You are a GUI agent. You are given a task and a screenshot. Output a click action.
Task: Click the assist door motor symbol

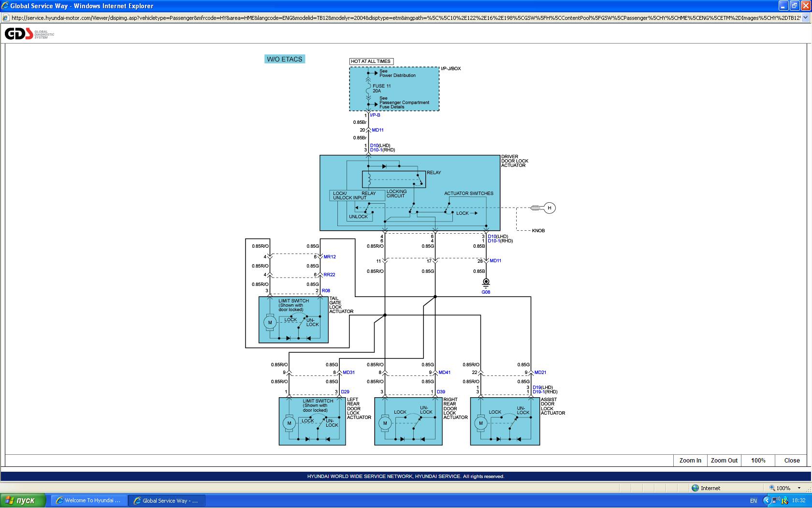[x=480, y=423]
